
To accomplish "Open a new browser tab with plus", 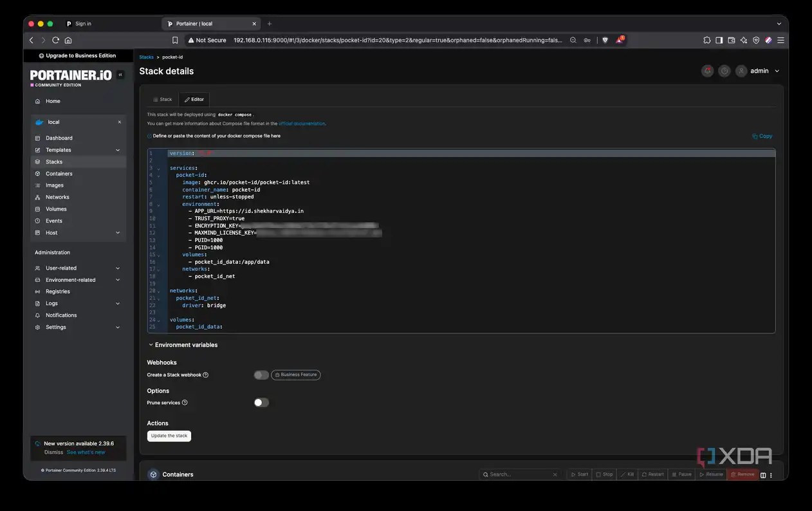I will point(270,24).
